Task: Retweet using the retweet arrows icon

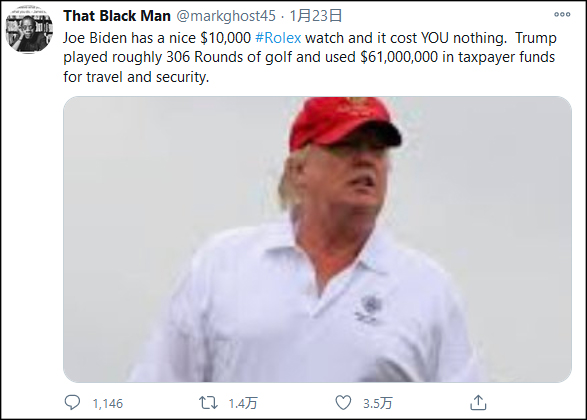Action: point(208,403)
